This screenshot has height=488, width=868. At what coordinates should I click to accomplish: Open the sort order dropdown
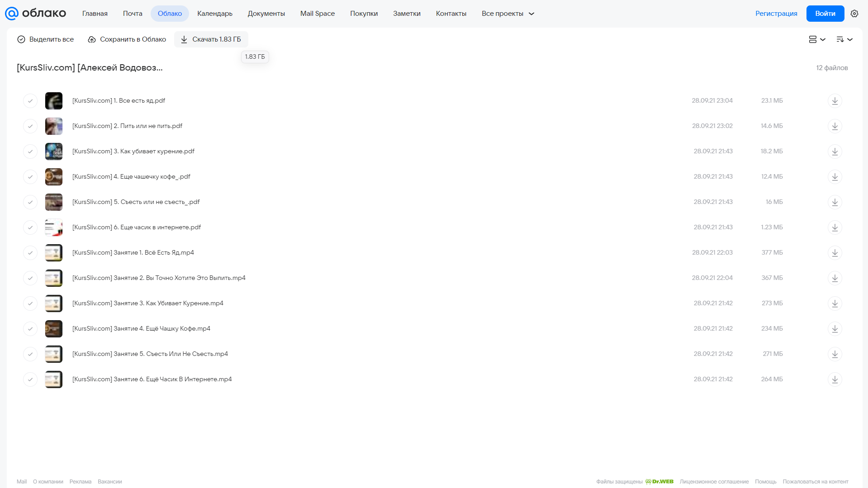[844, 39]
